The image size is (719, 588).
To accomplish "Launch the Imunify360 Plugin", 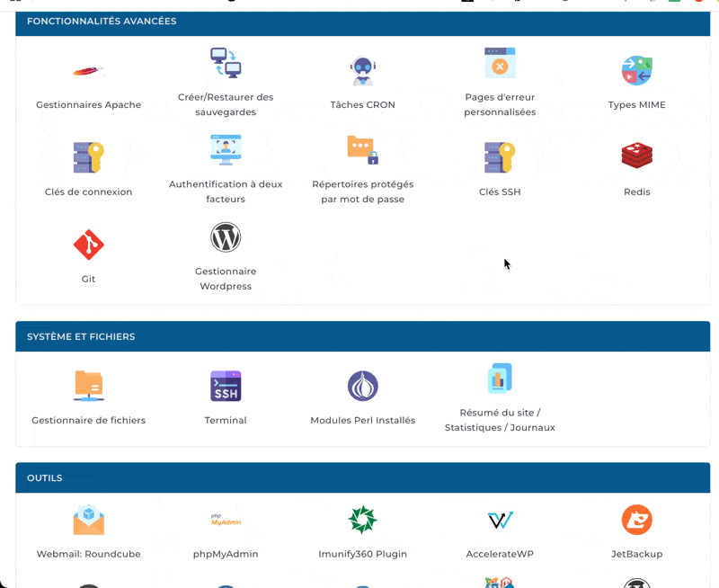I will tap(362, 530).
